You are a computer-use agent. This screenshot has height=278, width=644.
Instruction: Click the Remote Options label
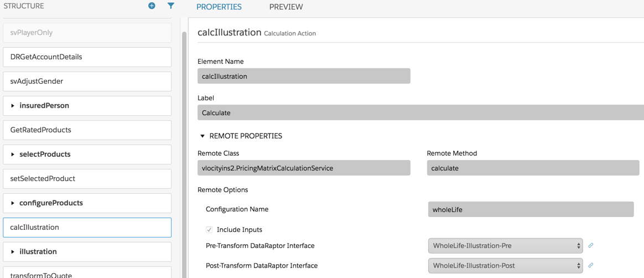click(x=222, y=190)
